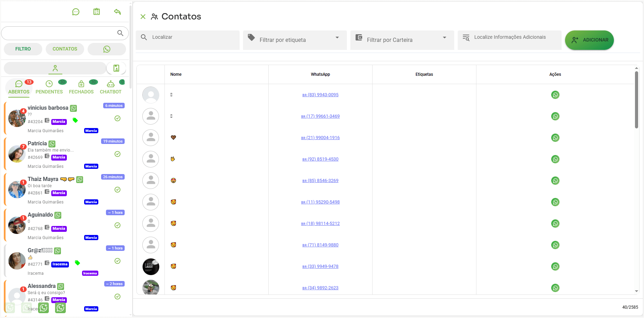Expand Filtrar por Carteira dropdown
The width and height of the screenshot is (644, 318).
pos(444,38)
